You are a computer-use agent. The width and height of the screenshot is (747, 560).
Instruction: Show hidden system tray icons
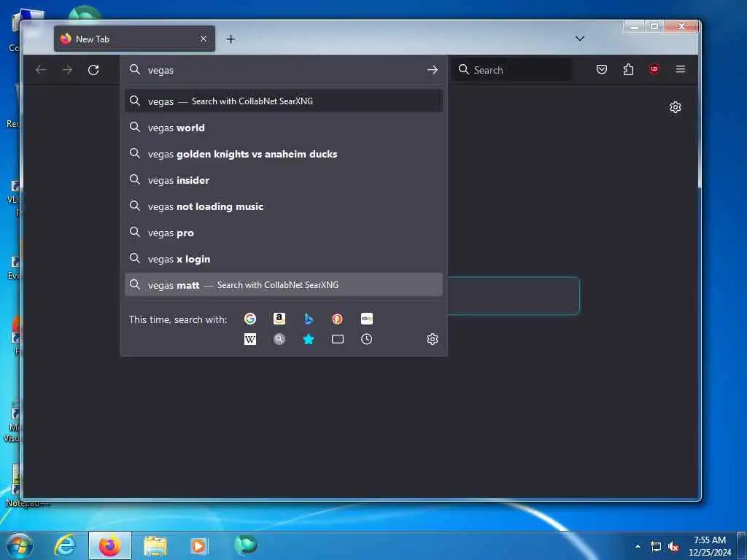[x=638, y=546]
